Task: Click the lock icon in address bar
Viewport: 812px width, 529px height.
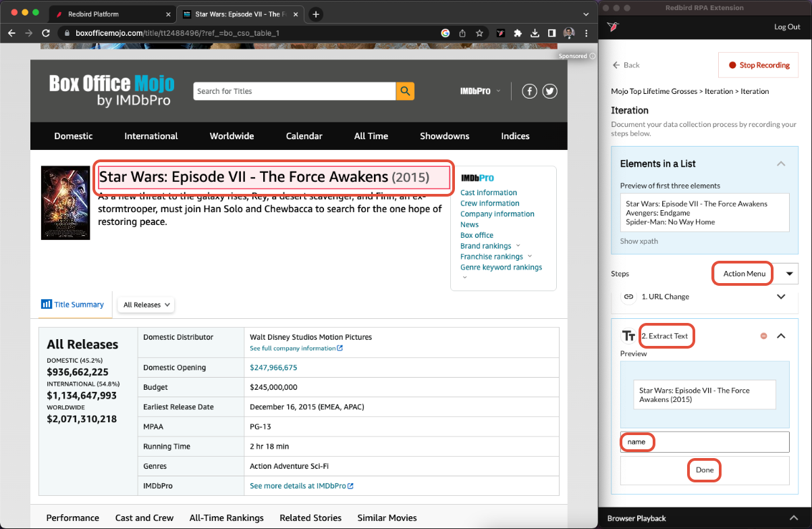Action: [65, 32]
